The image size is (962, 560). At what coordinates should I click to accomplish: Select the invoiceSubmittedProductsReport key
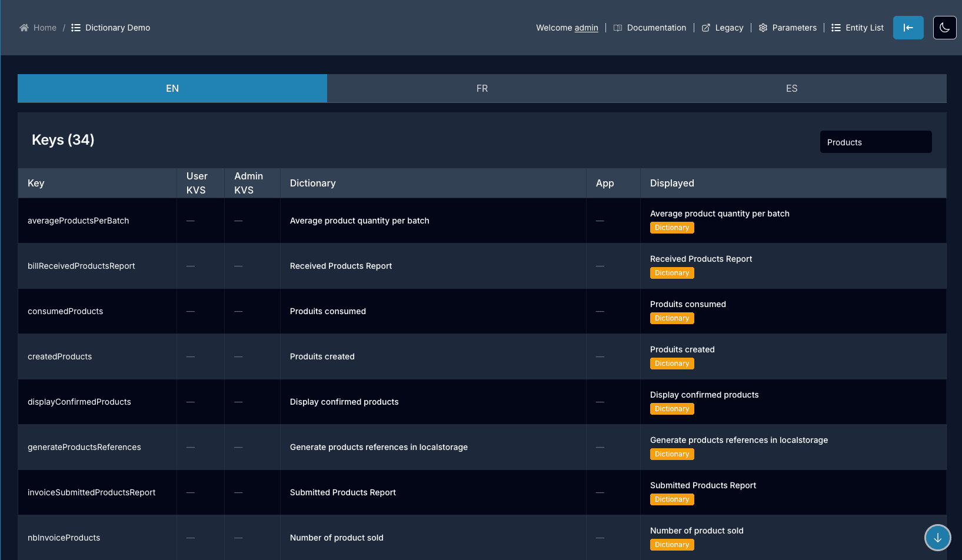click(92, 492)
